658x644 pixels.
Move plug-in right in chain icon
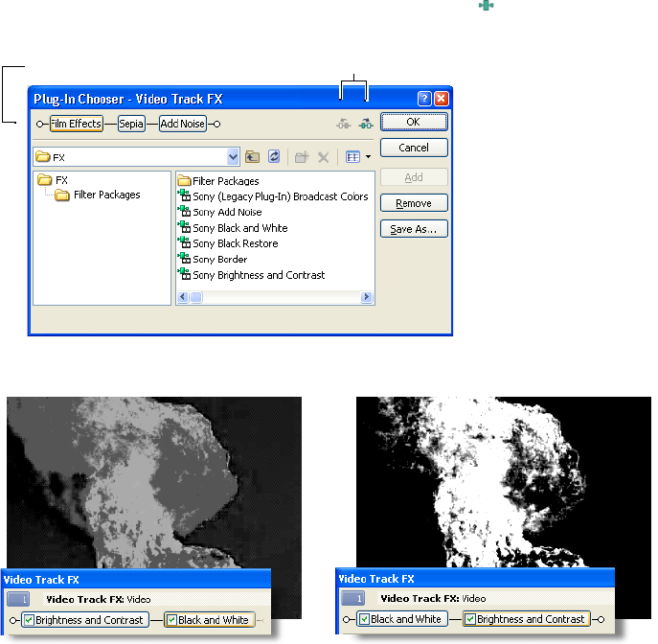(x=366, y=124)
